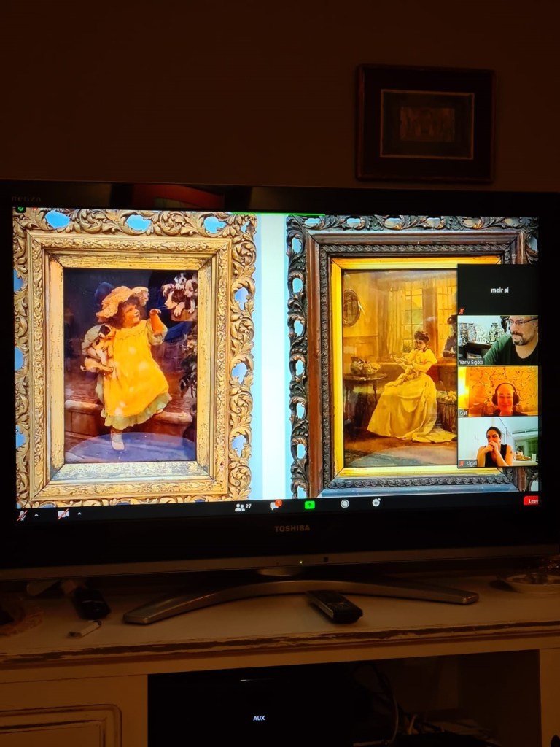Select the meir si participant tile
The width and height of the screenshot is (560, 747).
coord(497,290)
